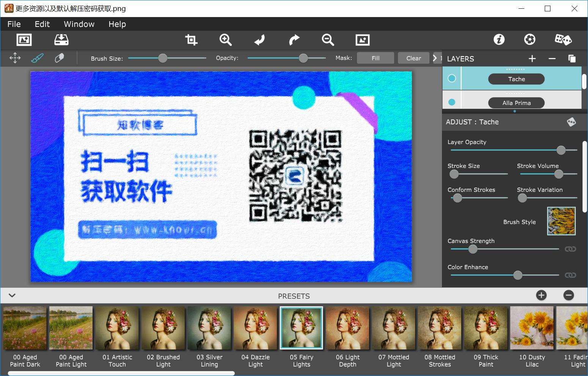The height and width of the screenshot is (376, 588).
Task: Click the Adjust panel vertical scrollbar
Action: 585,177
